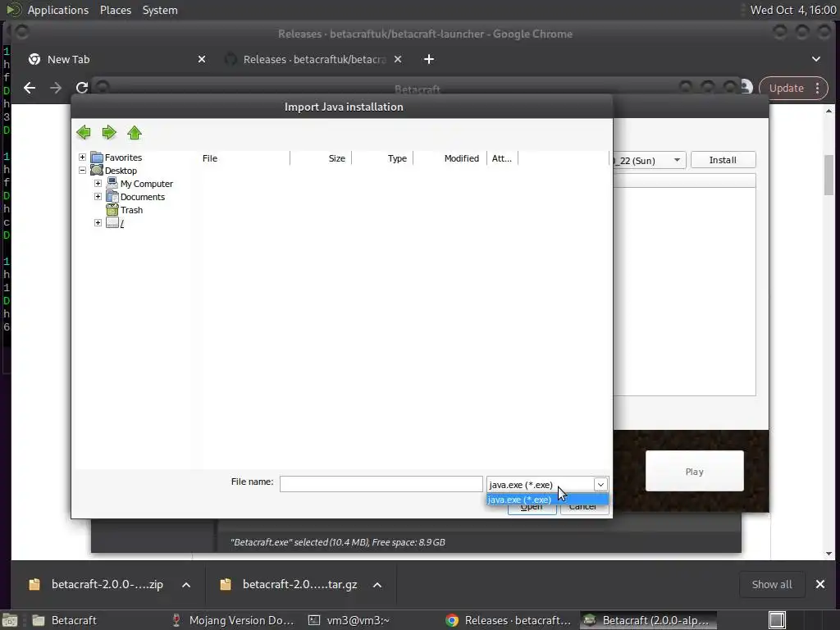The image size is (840, 630).
Task: Click Chrome forward navigation arrow
Action: pos(56,88)
